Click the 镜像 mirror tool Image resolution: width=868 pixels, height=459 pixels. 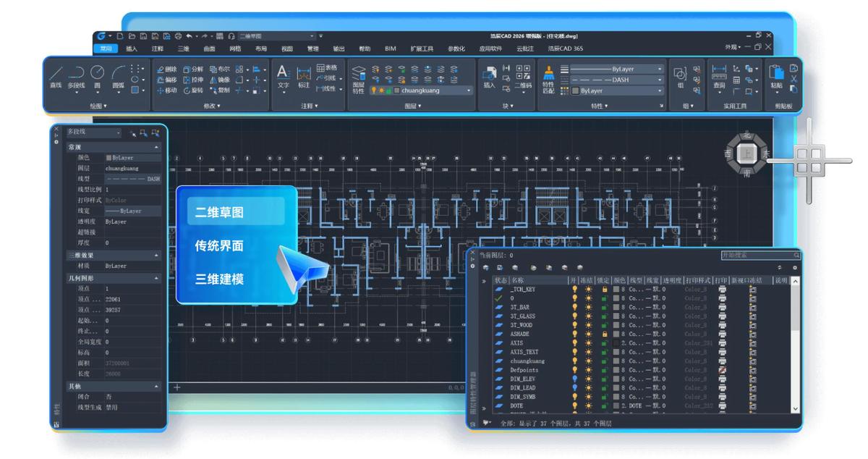[x=220, y=80]
